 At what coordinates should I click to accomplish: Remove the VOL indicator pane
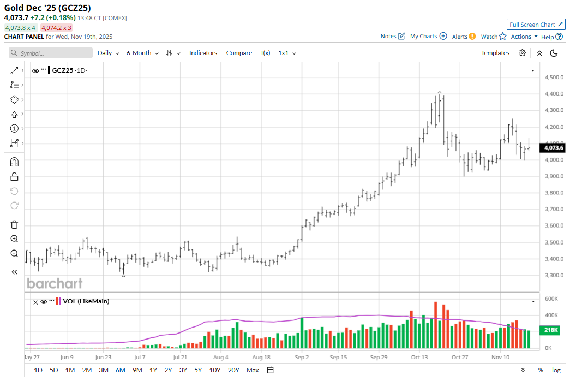[35, 302]
